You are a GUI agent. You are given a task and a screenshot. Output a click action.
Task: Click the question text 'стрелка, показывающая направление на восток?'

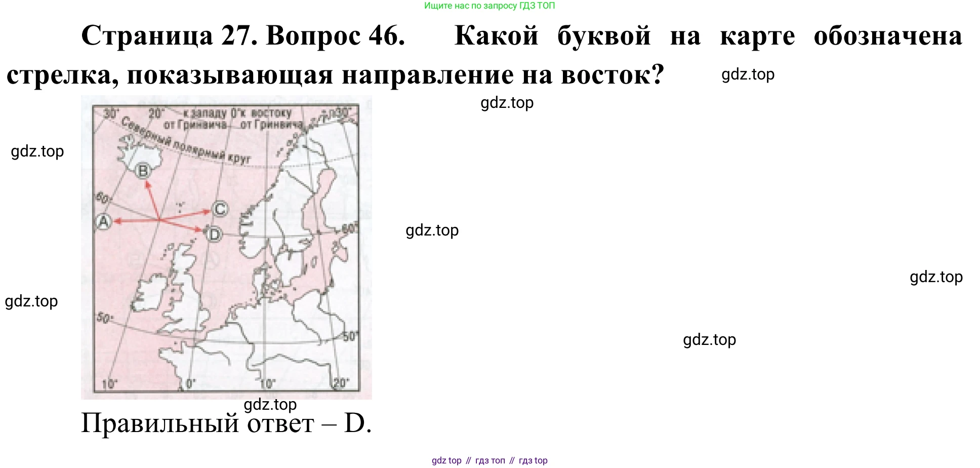(x=335, y=75)
